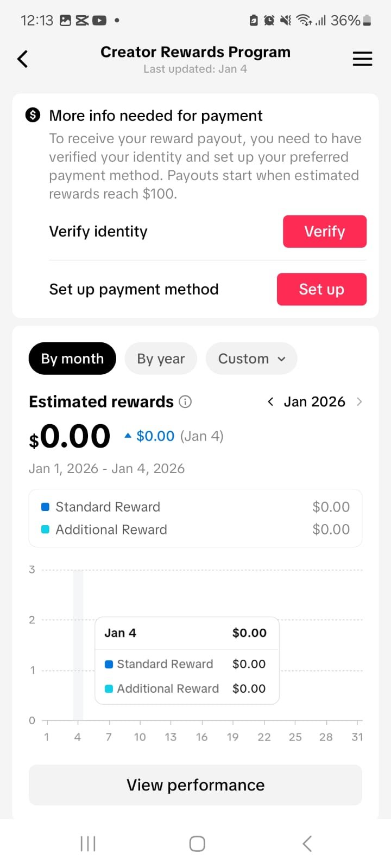Tap the back arrow in header

tap(22, 59)
